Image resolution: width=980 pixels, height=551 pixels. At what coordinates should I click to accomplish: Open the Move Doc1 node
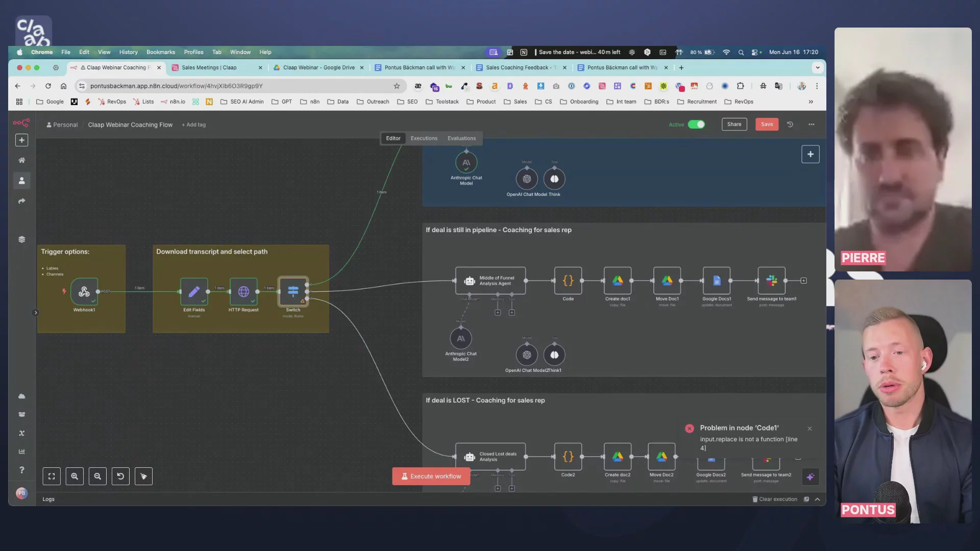(667, 281)
